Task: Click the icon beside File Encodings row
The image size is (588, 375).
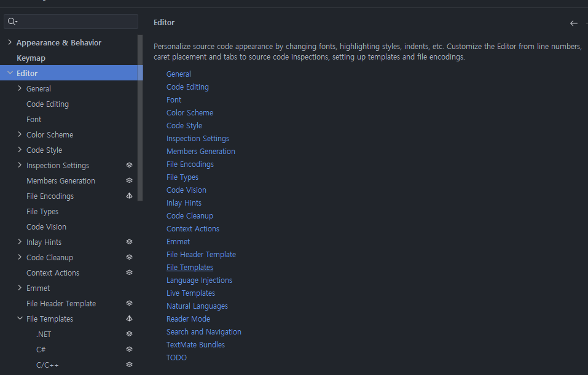Action: (130, 196)
